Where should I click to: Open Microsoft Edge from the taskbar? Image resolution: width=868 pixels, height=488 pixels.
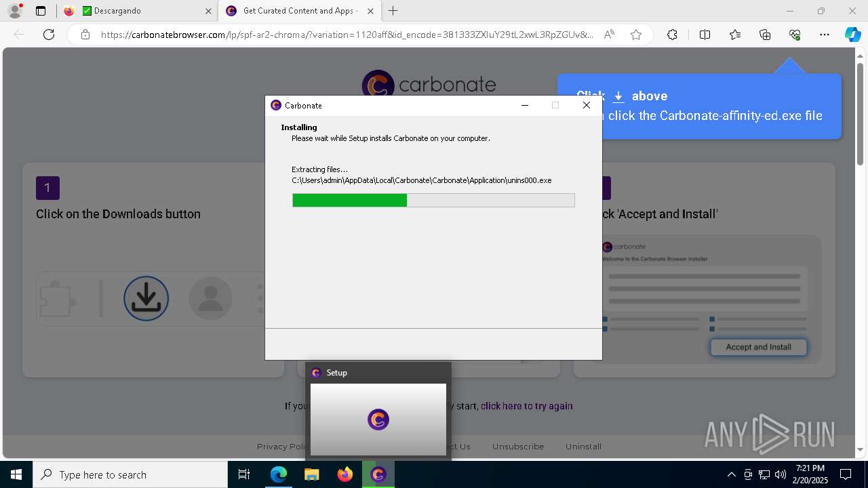pos(279,474)
